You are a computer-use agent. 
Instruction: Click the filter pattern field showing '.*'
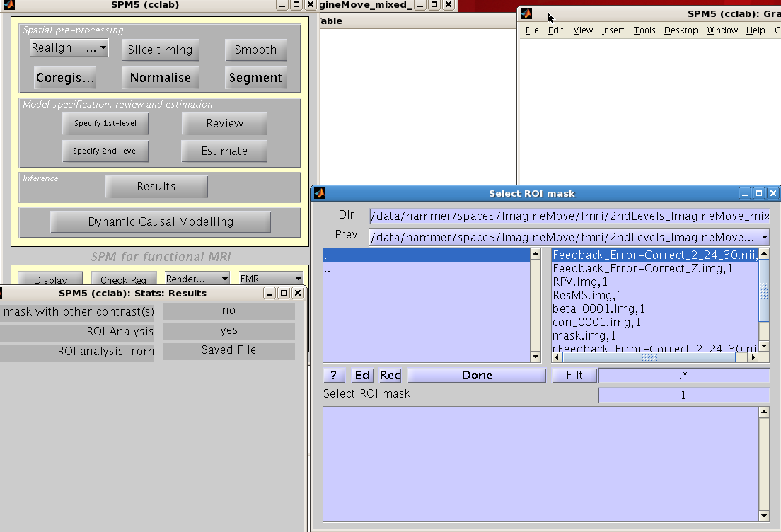pos(684,375)
